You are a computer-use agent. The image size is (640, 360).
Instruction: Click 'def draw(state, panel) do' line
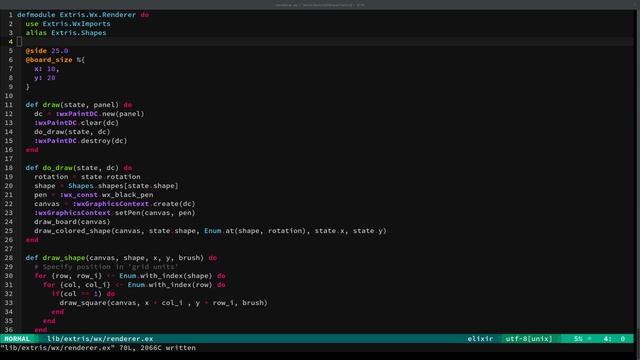click(x=79, y=105)
